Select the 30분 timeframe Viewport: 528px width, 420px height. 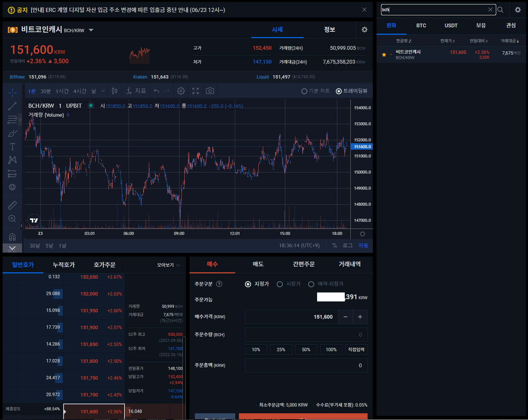coord(46,91)
